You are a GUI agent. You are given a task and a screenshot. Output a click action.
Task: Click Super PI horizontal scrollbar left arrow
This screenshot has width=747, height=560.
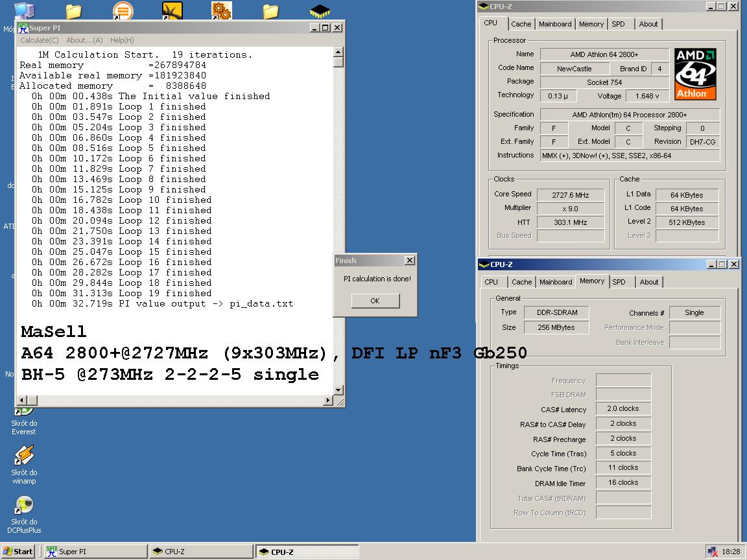tap(22, 401)
